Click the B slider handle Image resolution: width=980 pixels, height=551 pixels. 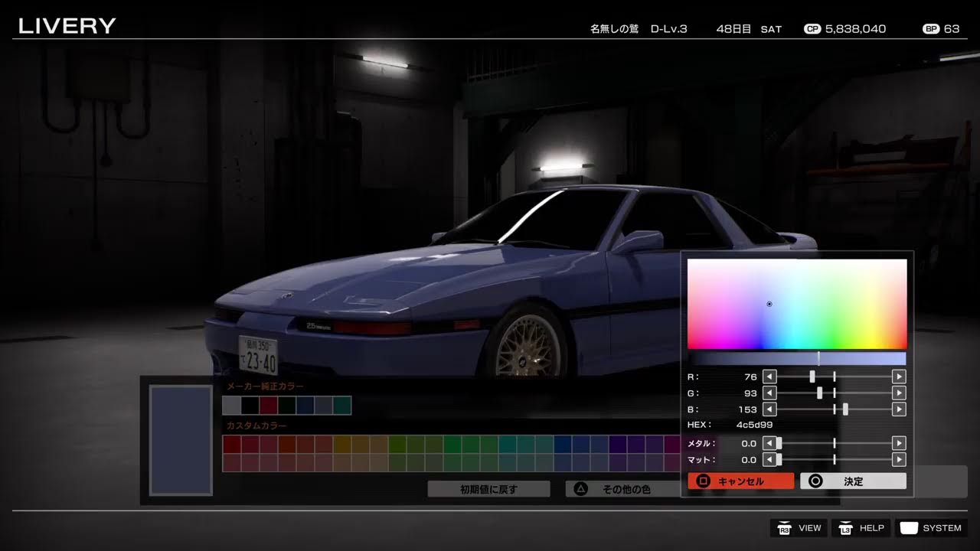click(845, 409)
